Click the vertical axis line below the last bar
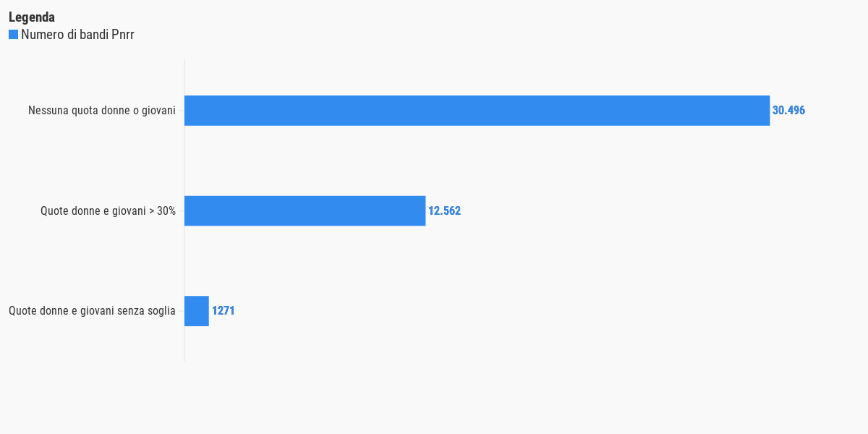The width and height of the screenshot is (868, 434). 184,344
